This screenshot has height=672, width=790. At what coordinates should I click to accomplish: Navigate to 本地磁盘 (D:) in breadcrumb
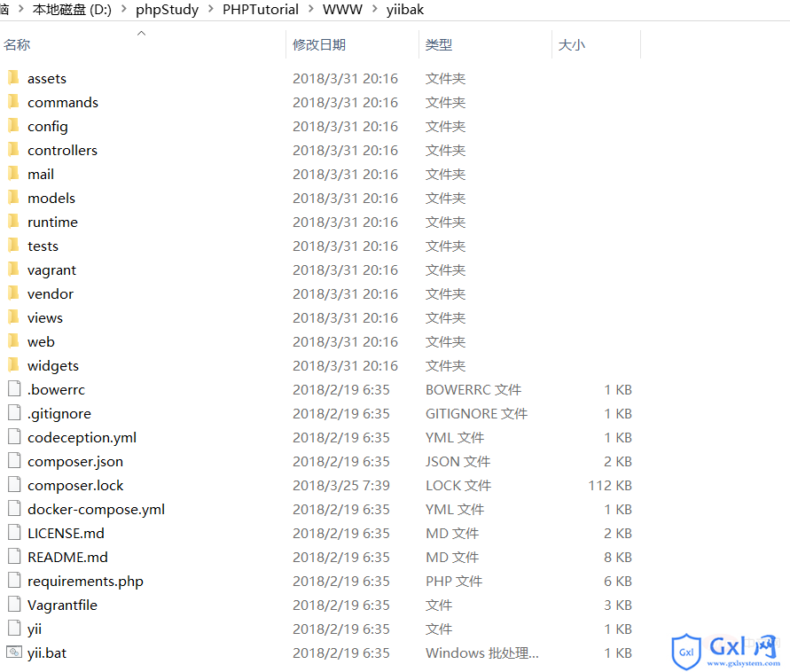tap(72, 9)
